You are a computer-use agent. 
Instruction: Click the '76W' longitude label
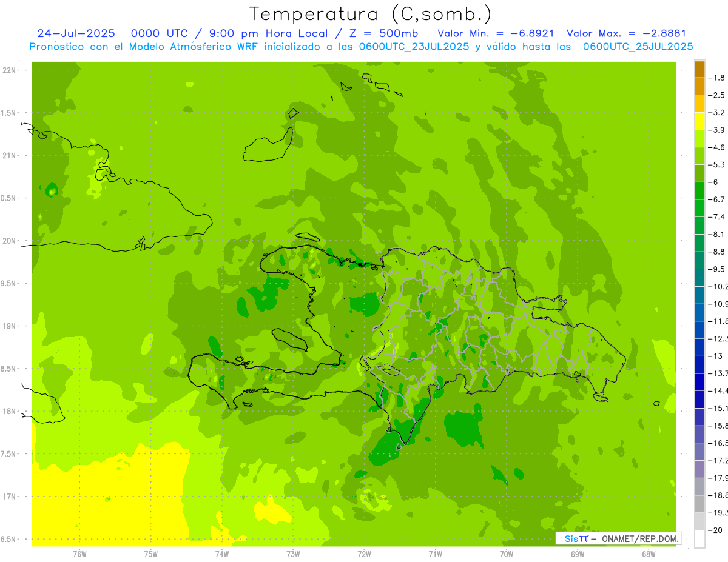tap(79, 554)
